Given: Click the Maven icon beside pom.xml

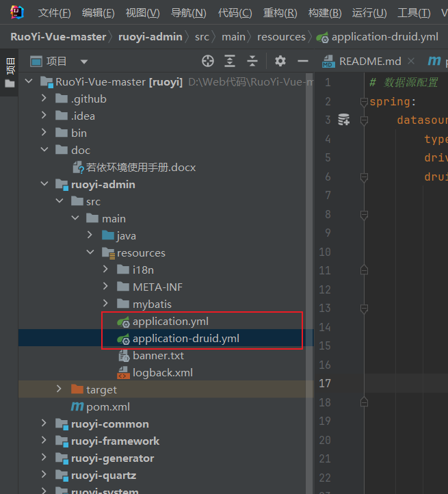Looking at the screenshot, I should click(x=77, y=406).
